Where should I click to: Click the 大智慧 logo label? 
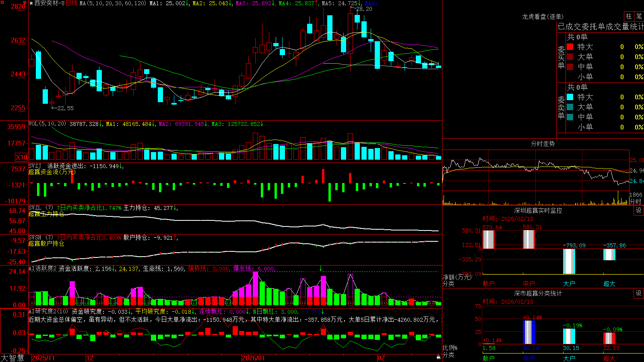12,358
